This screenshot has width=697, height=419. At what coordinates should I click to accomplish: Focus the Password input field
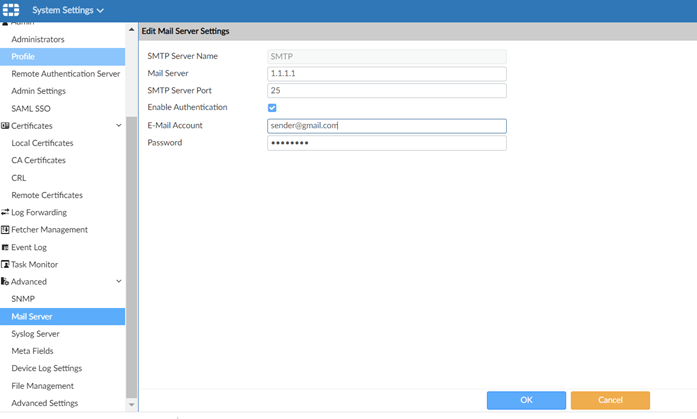[x=386, y=143]
